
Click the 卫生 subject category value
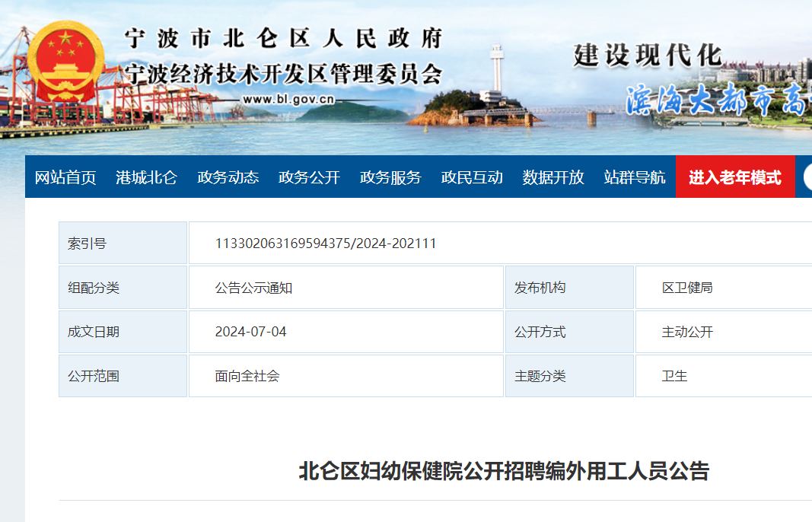click(x=674, y=376)
